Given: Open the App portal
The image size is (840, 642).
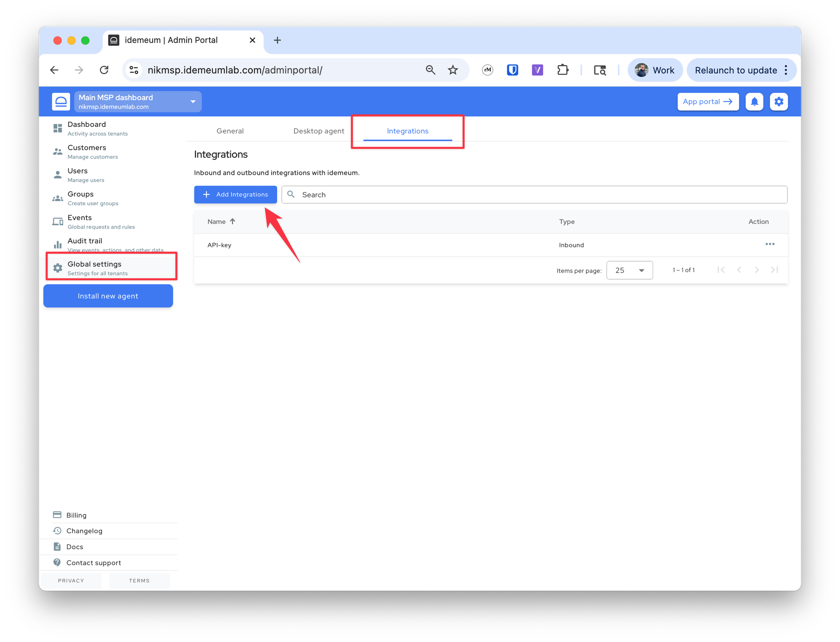Looking at the screenshot, I should [x=708, y=102].
